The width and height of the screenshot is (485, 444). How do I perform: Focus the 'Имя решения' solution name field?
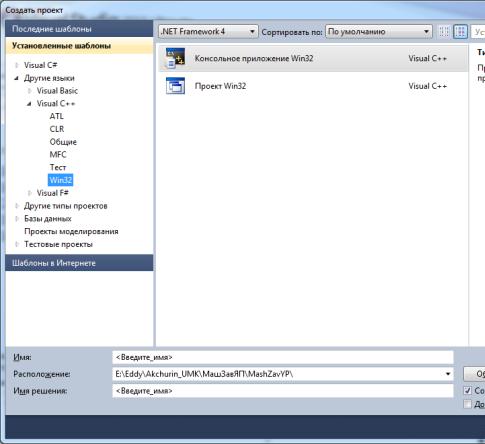pos(283,391)
